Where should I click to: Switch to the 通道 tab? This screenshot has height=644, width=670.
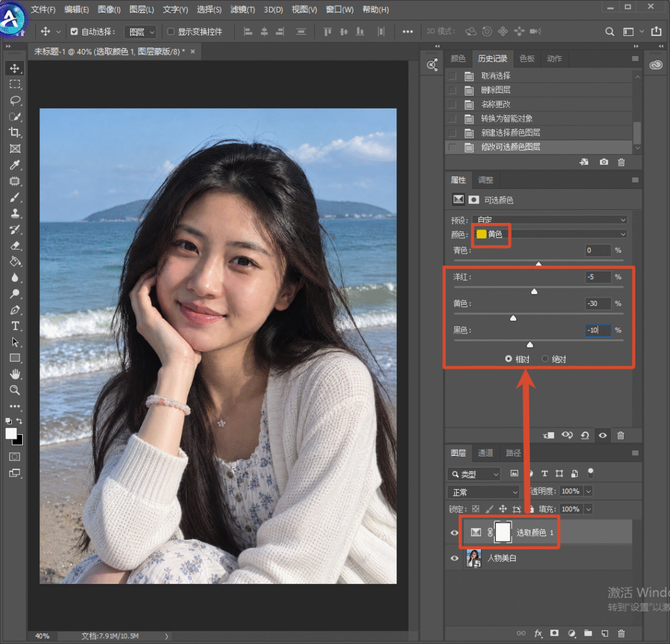coord(485,452)
